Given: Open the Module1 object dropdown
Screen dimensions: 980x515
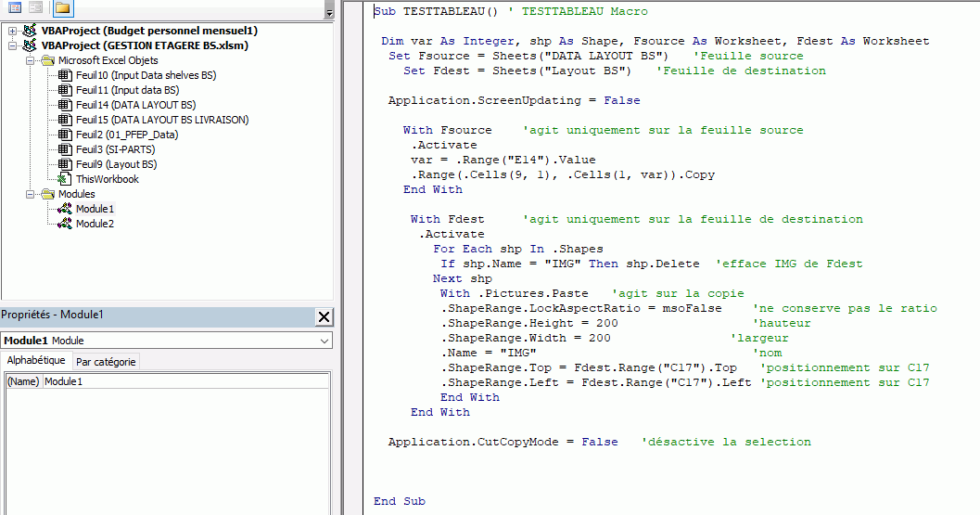Looking at the screenshot, I should pos(324,341).
